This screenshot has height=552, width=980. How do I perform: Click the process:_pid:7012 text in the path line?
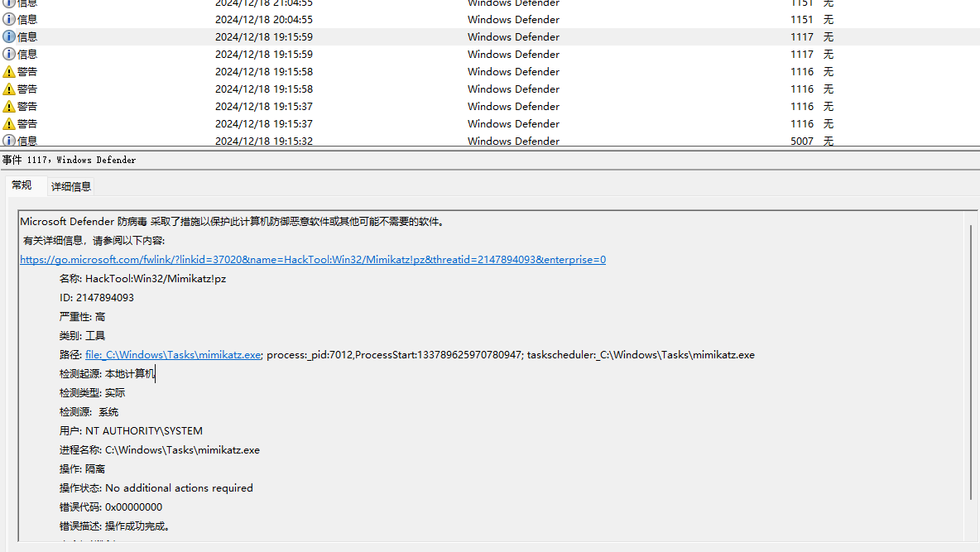(310, 354)
